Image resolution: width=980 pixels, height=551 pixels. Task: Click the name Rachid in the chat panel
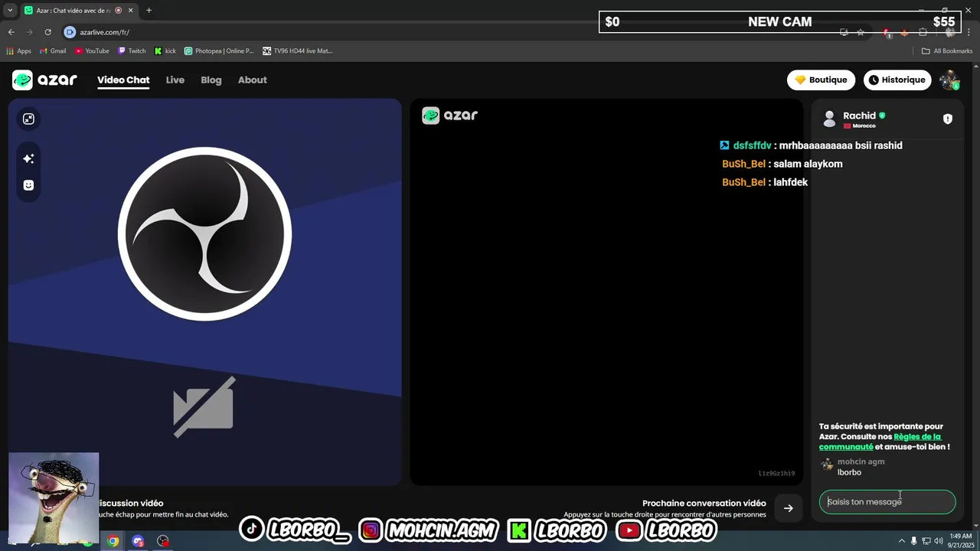tap(859, 116)
